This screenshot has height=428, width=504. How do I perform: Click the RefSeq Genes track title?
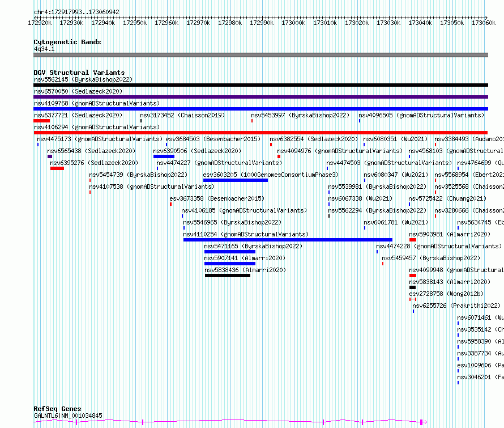coord(57,409)
